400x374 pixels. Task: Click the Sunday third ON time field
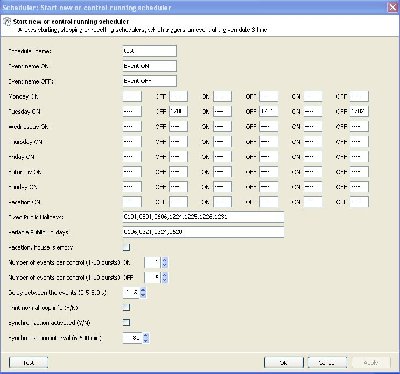pyautogui.click(x=313, y=187)
